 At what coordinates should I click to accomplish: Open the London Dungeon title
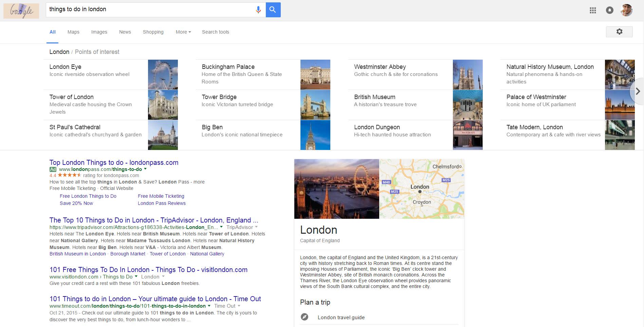coord(377,127)
